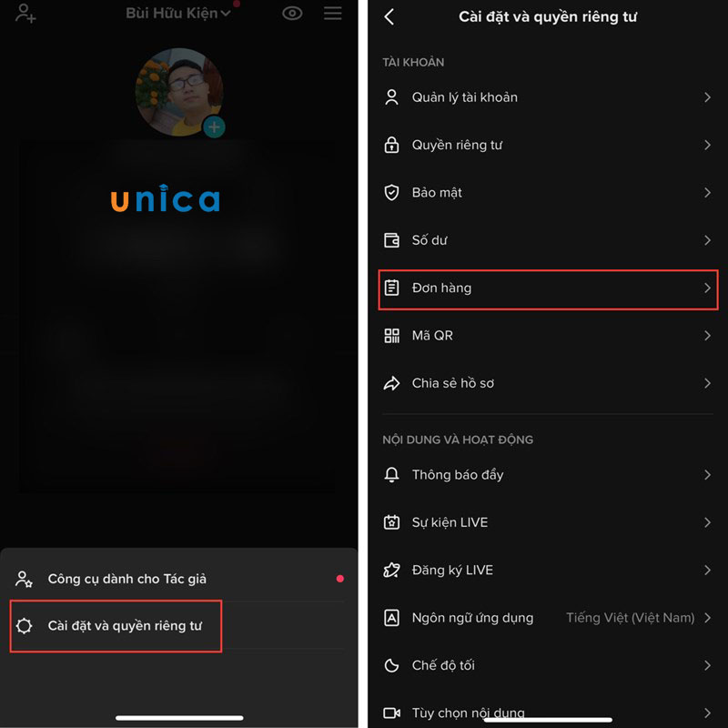Viewport: 728px width, 728px height.
Task: Open the Số dư wallet icon
Action: (391, 240)
